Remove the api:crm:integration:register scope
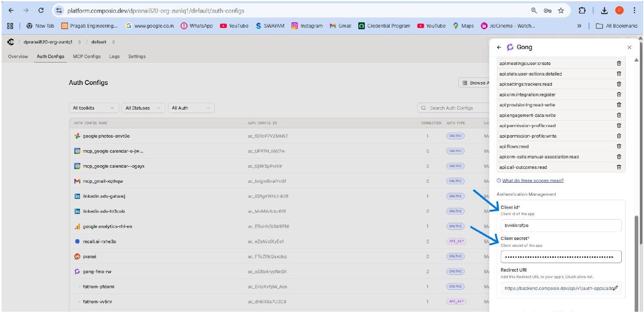 pyautogui.click(x=618, y=94)
